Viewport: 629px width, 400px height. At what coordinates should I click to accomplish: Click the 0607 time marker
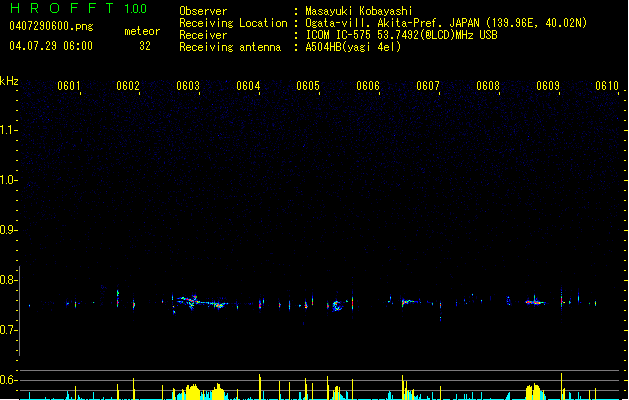428,86
